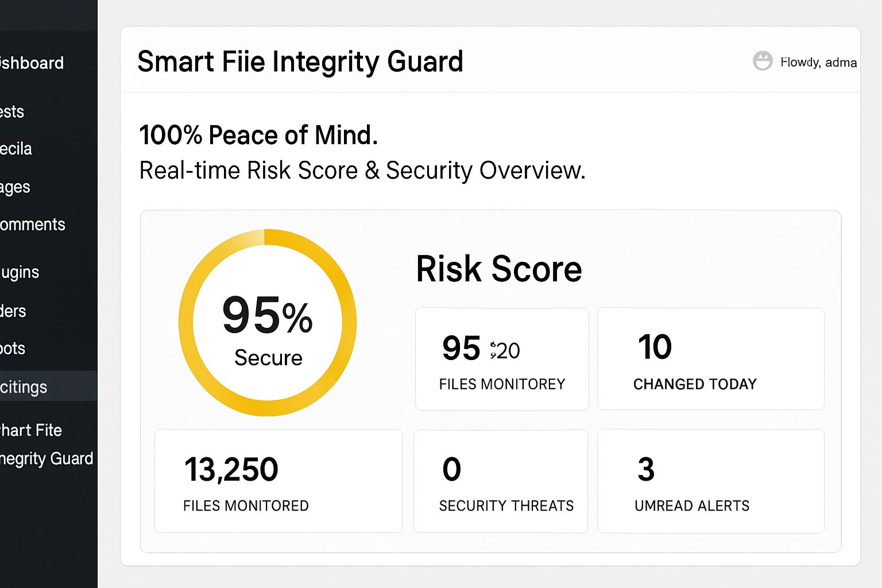Click the user avatar smiley icon

click(x=763, y=61)
